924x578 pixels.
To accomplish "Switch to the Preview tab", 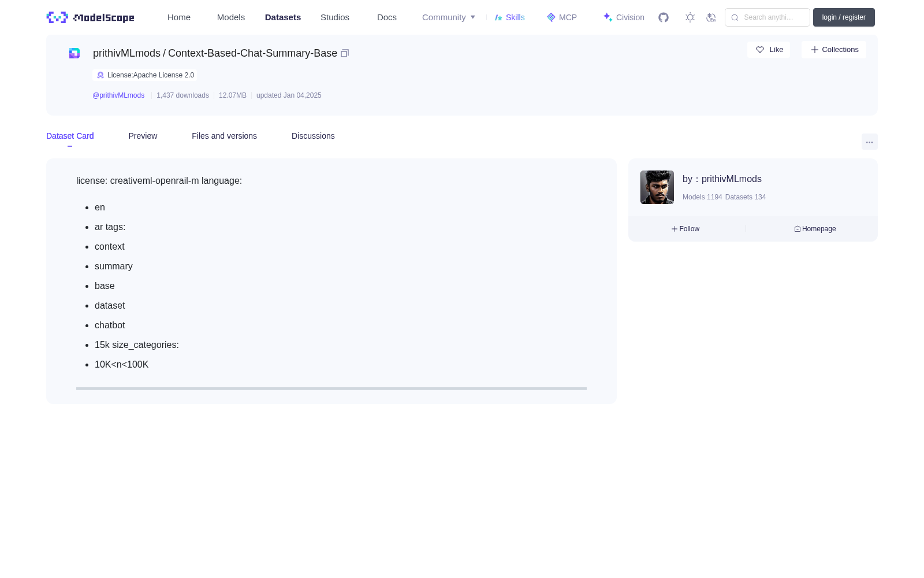I will pyautogui.click(x=143, y=136).
